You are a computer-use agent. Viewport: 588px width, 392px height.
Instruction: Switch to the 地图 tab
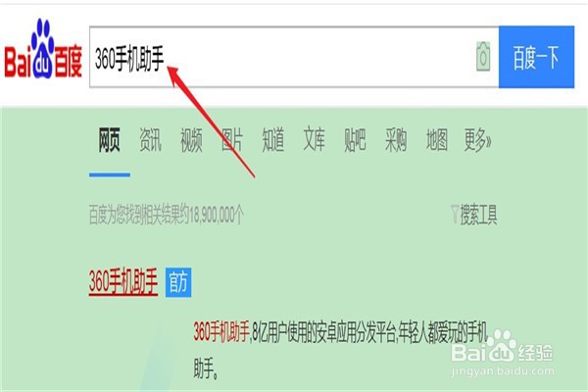coord(436,139)
